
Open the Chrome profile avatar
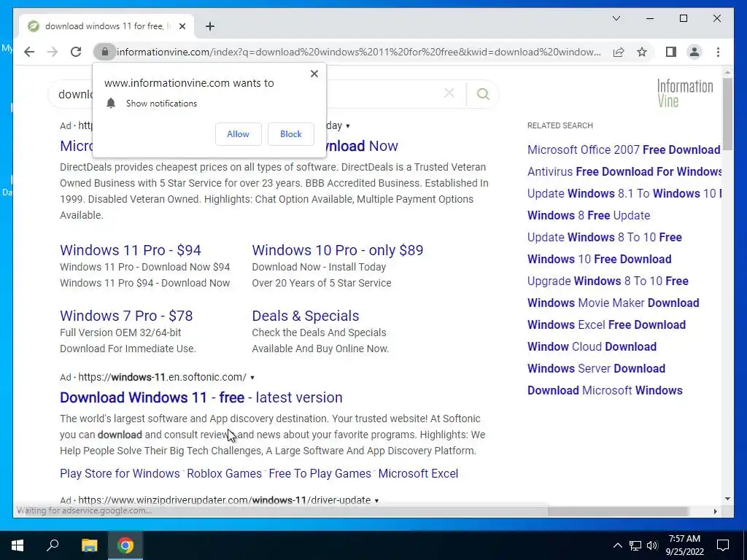(694, 52)
